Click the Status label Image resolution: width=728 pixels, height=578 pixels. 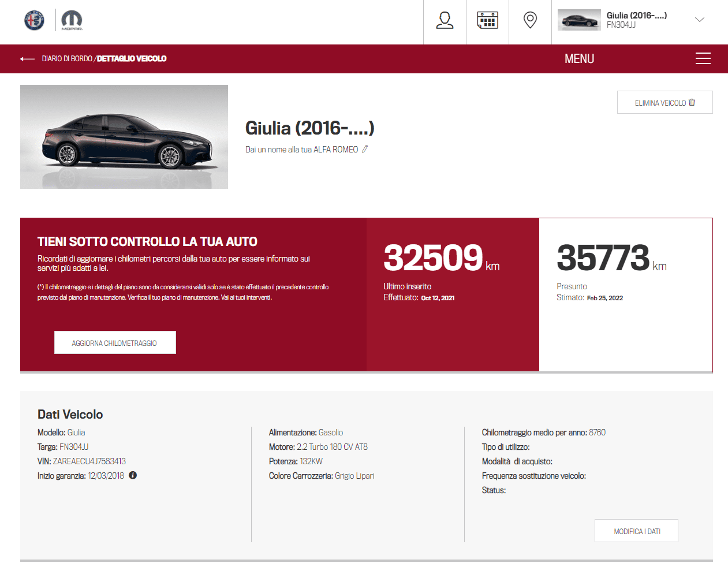tap(494, 490)
